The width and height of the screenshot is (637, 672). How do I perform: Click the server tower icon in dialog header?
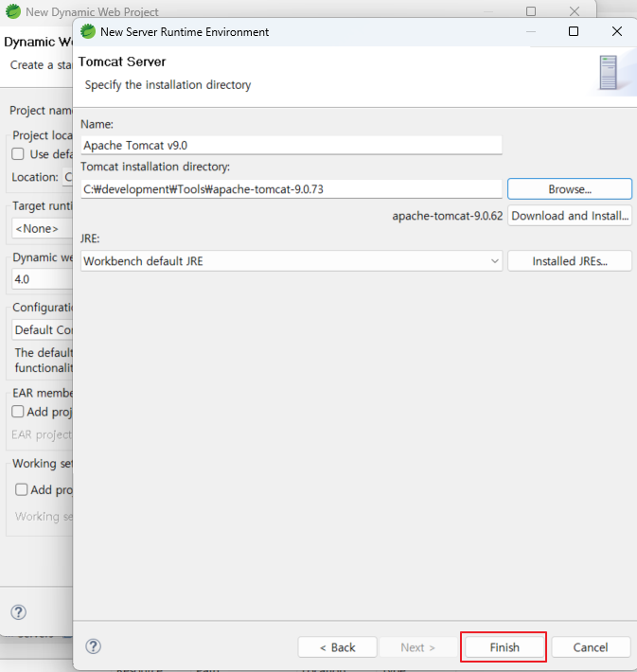(x=608, y=73)
